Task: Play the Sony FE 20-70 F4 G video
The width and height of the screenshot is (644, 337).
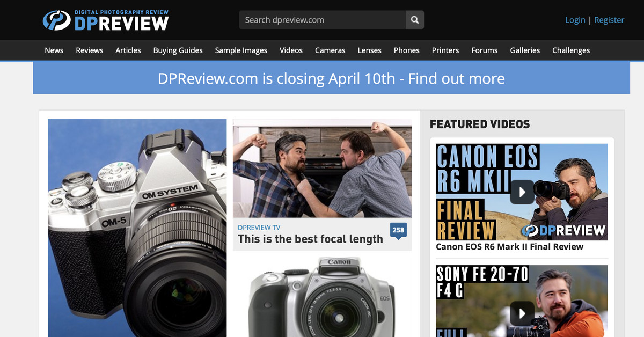Action: click(522, 313)
